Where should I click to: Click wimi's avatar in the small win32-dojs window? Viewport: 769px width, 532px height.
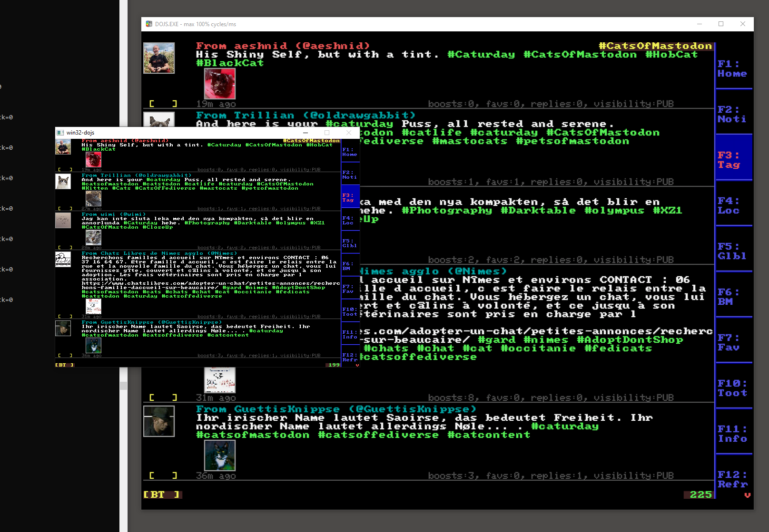click(x=63, y=220)
